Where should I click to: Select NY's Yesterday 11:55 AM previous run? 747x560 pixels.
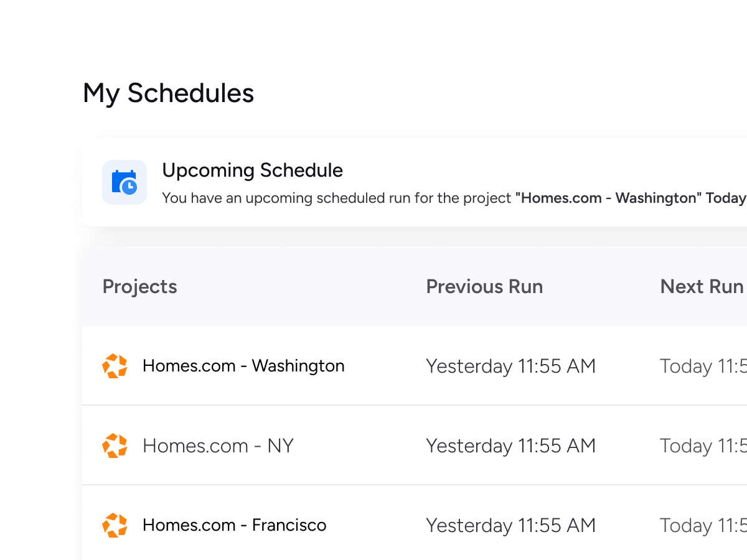[x=510, y=446]
